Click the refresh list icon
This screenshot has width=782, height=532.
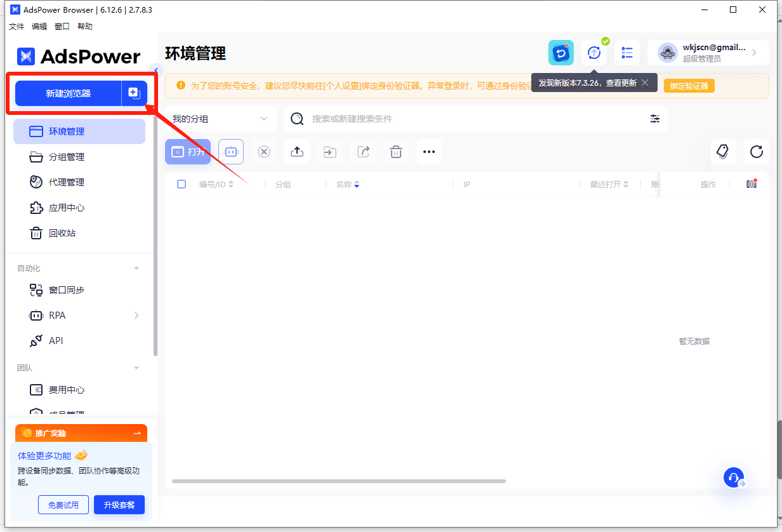click(757, 151)
